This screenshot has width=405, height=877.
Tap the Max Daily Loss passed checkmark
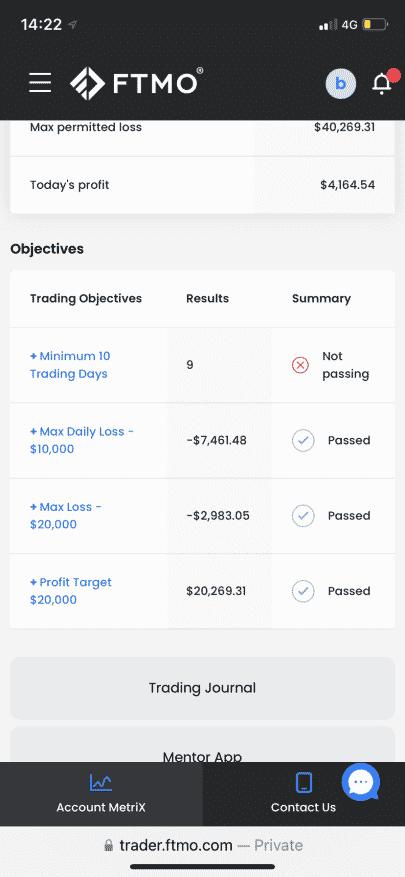[x=303, y=441]
